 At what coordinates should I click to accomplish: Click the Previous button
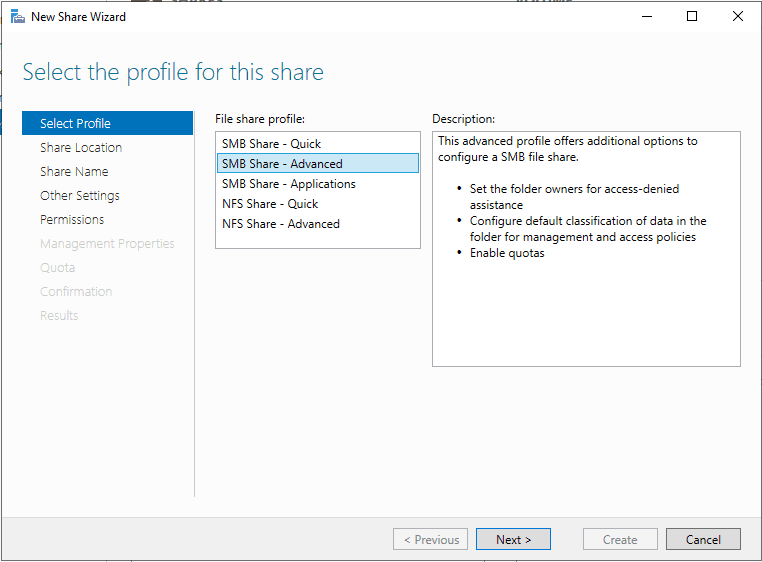pyautogui.click(x=431, y=539)
